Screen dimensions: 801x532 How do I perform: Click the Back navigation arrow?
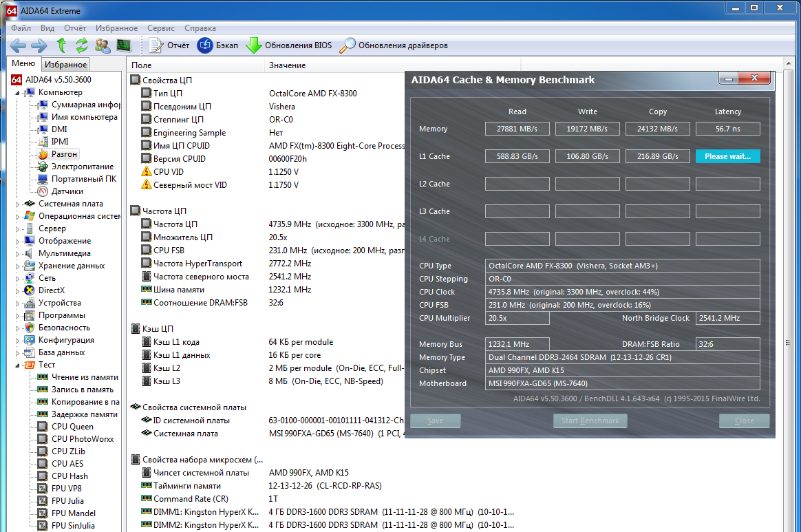(x=18, y=45)
